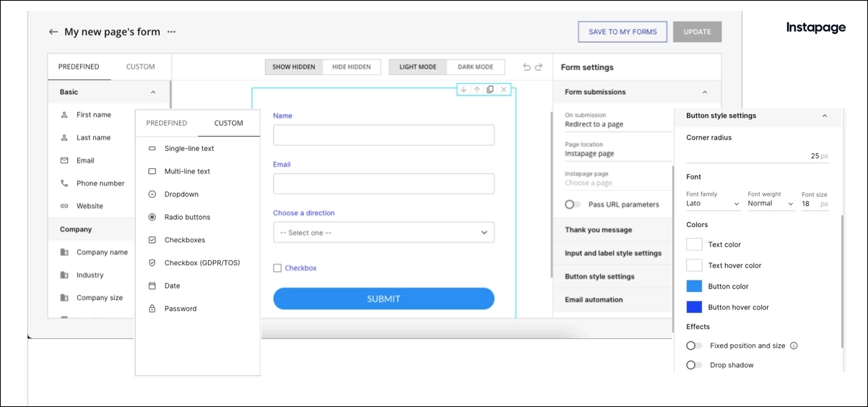Screen dimensions: 868x407
Task: Tick the Checkbox in the form preview
Action: [x=277, y=268]
